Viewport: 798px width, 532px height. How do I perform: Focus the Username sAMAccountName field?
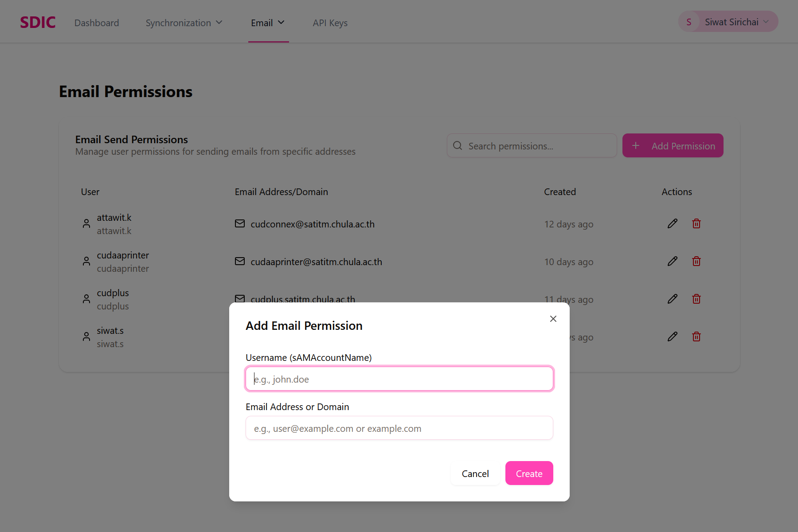[399, 379]
